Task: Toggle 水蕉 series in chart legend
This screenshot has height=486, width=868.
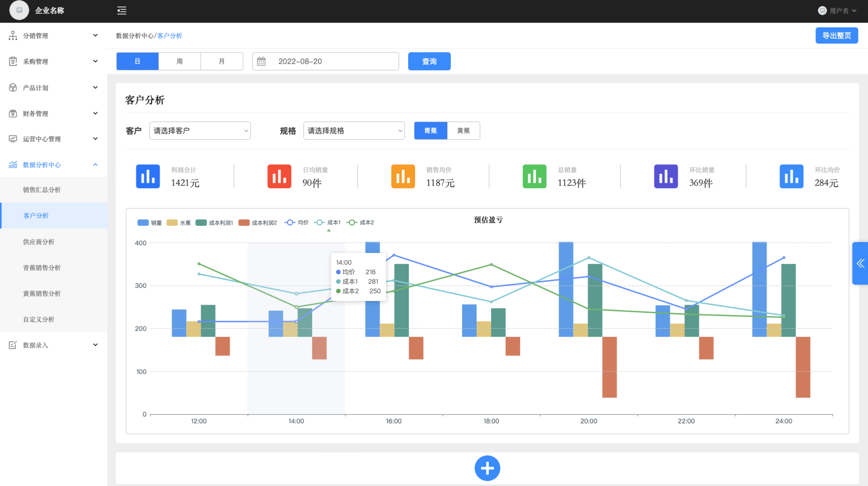Action: pos(179,223)
